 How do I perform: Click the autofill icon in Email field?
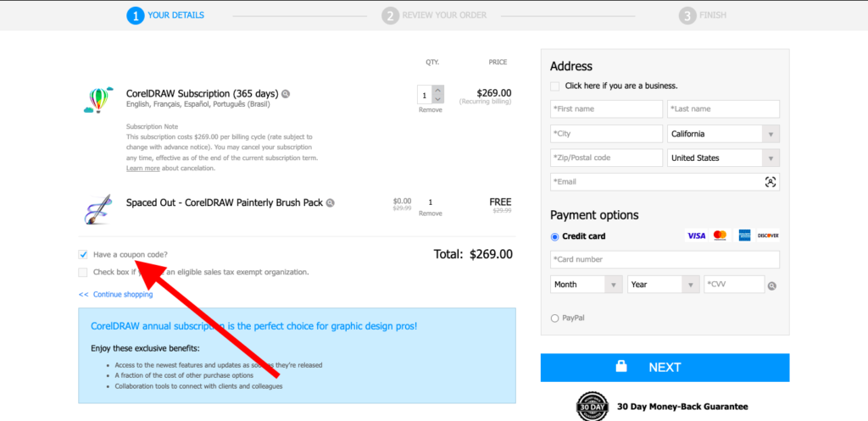point(770,182)
